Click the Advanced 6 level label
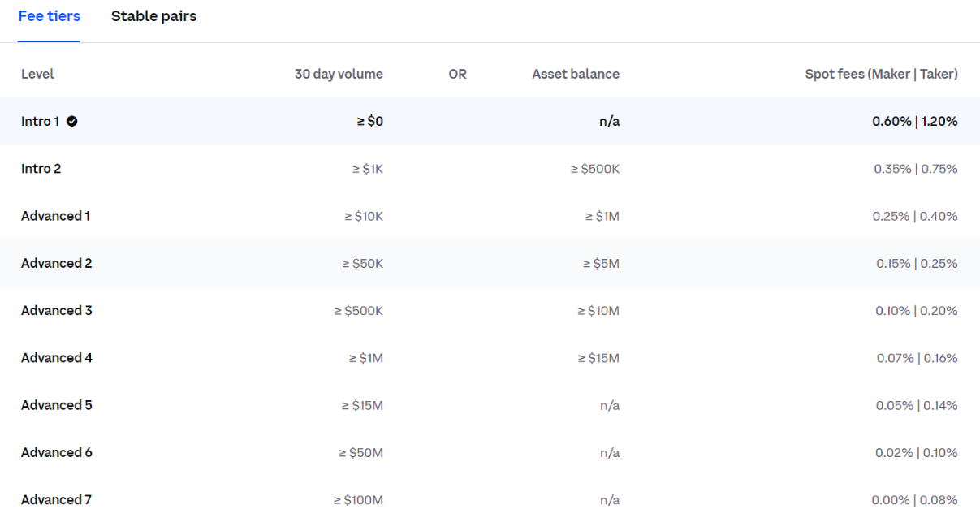Viewport: 980px width, 522px height. [56, 452]
